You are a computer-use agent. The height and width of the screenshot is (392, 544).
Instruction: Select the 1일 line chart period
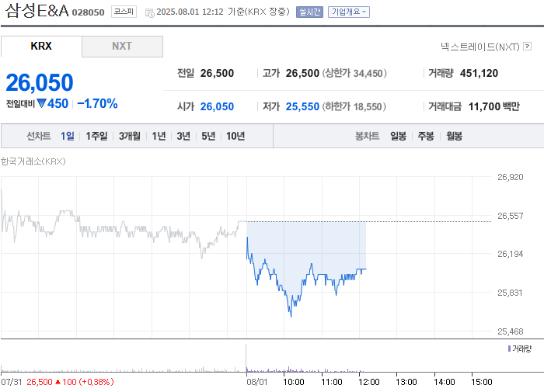[68, 136]
